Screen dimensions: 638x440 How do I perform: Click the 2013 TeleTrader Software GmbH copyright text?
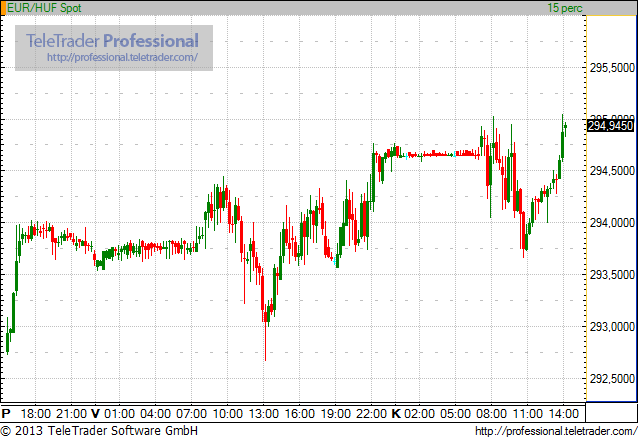coord(99,431)
